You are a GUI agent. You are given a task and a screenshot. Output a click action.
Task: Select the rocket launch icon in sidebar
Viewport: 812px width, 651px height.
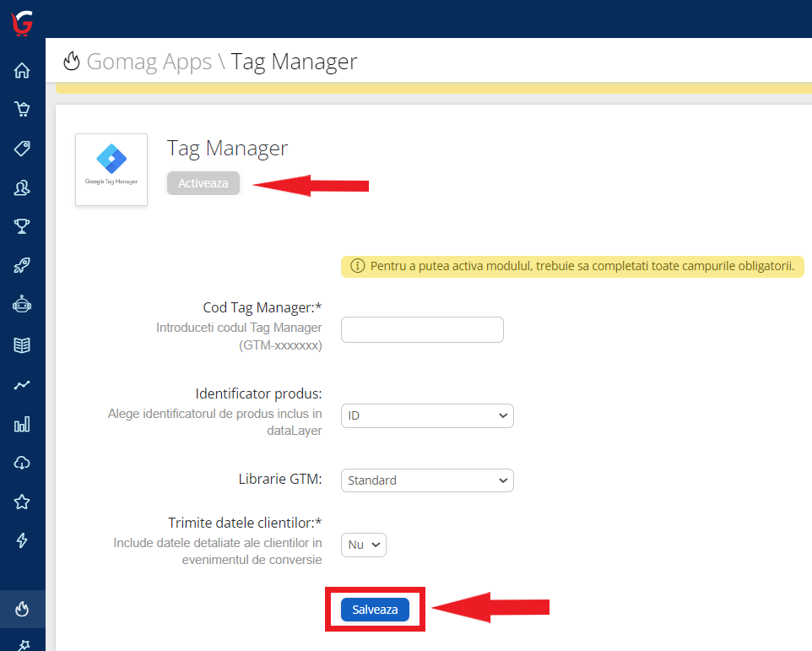22,264
